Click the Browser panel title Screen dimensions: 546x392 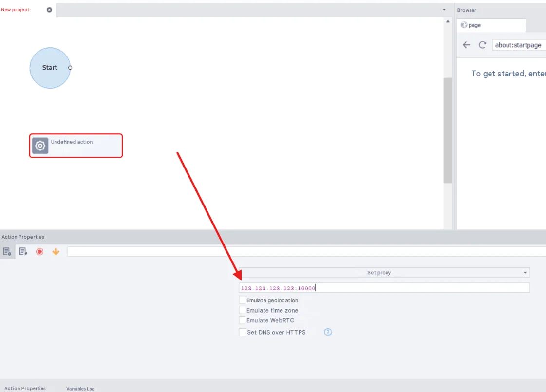pyautogui.click(x=467, y=10)
